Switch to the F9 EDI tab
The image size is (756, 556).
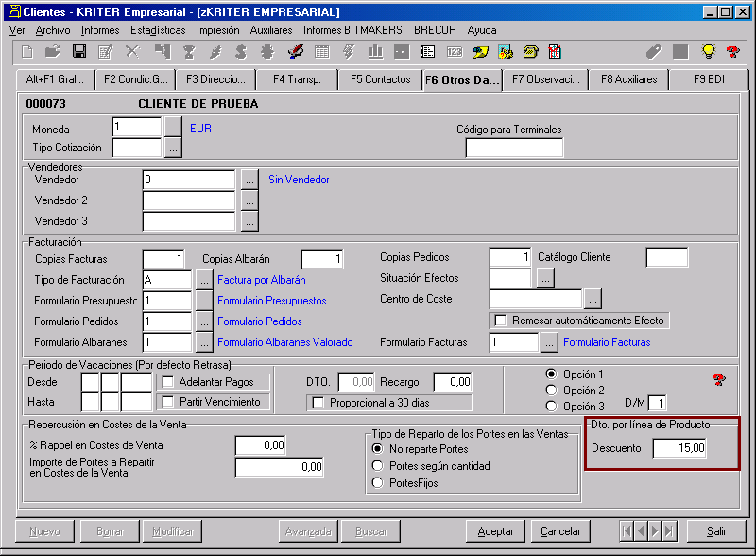(x=709, y=79)
